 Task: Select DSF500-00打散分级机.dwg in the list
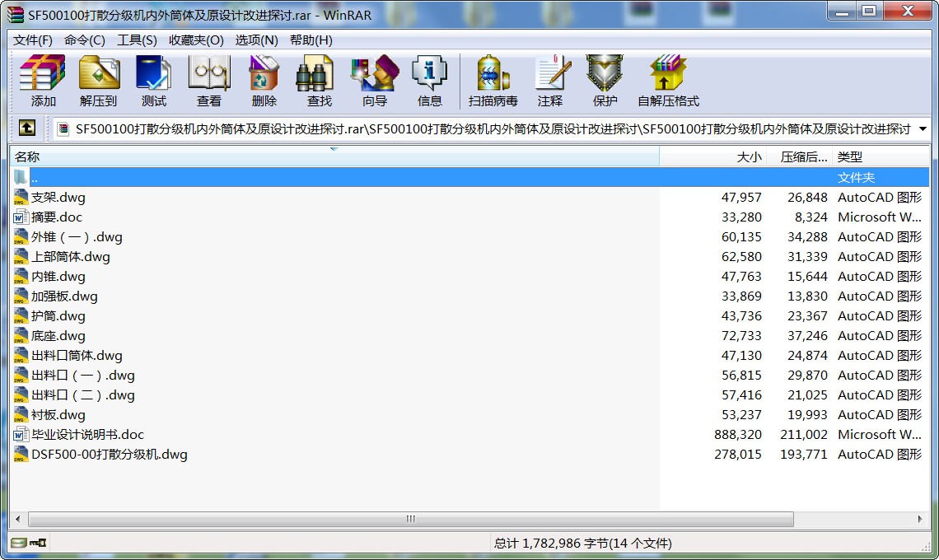point(109,455)
